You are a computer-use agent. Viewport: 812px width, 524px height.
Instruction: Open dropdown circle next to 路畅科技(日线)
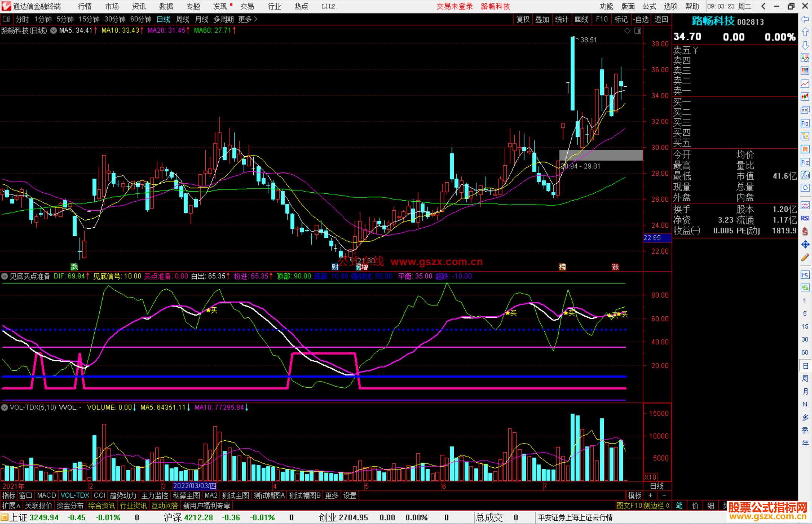click(53, 30)
